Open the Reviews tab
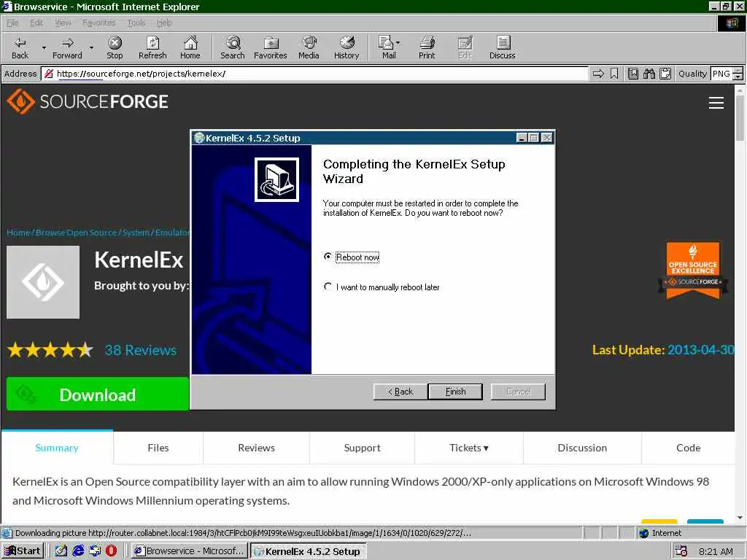747x560 pixels. click(256, 448)
